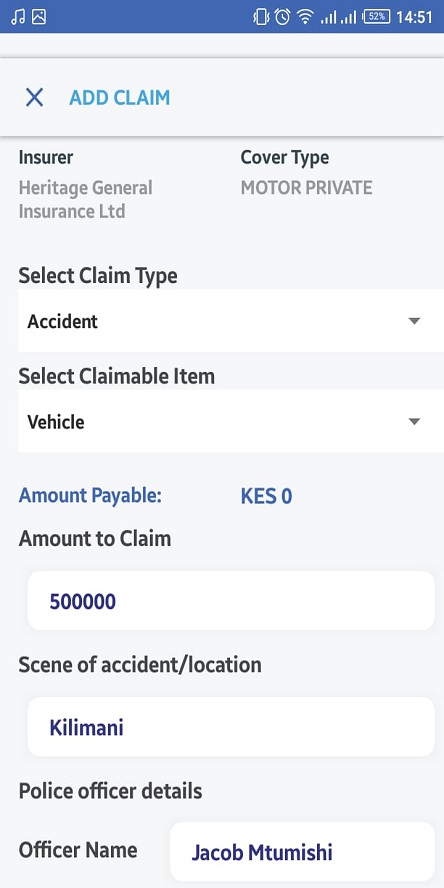Open the Select Claimable Item dropdown arrow
444x888 pixels.
(x=415, y=421)
